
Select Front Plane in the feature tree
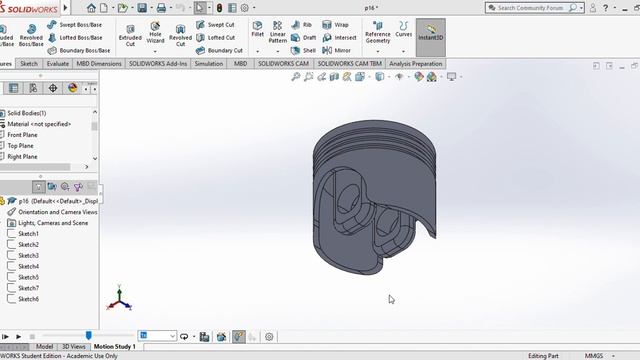pos(22,135)
